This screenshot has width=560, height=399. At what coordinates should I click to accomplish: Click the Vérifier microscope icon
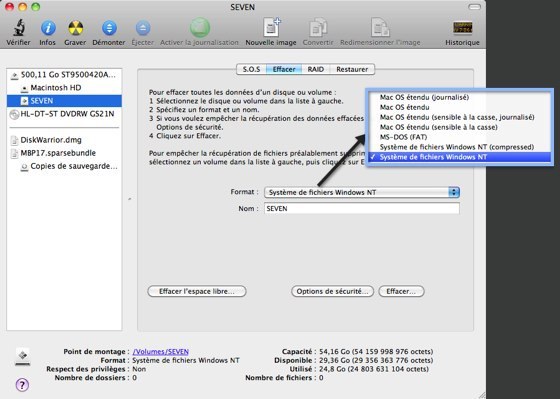point(19,28)
